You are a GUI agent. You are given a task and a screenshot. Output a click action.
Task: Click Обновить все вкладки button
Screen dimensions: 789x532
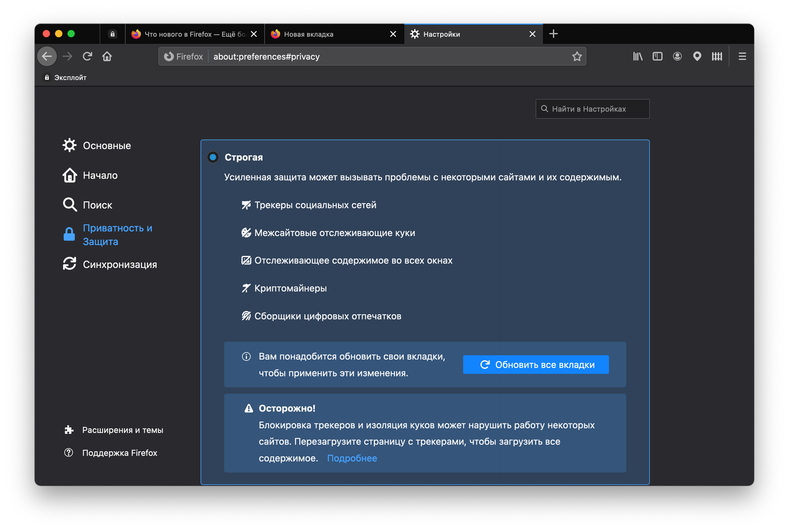pyautogui.click(x=536, y=365)
